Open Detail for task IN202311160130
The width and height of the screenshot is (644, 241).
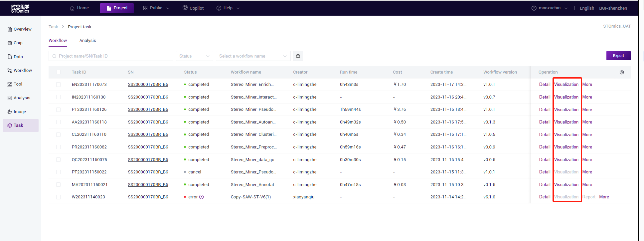click(545, 97)
